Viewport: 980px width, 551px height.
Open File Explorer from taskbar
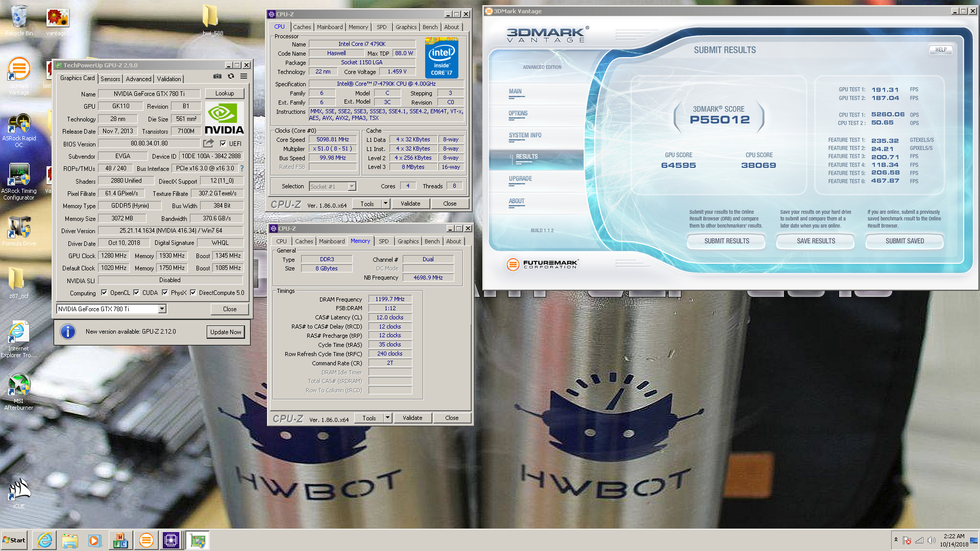(x=70, y=540)
